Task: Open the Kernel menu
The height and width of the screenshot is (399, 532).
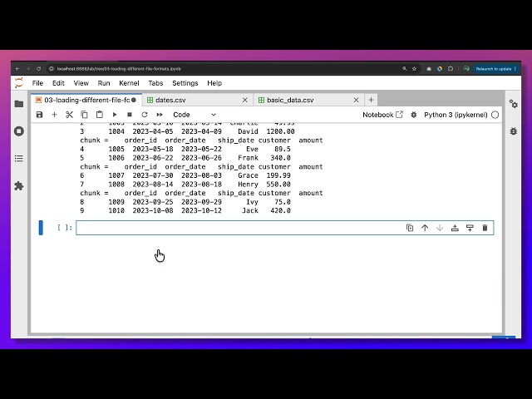Action: click(129, 83)
